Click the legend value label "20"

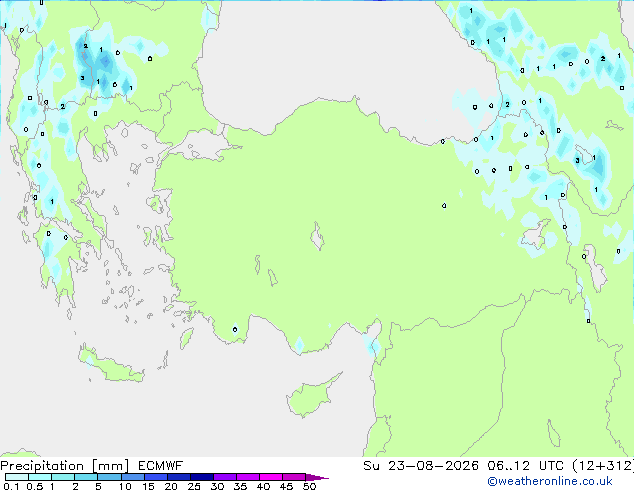click(171, 486)
